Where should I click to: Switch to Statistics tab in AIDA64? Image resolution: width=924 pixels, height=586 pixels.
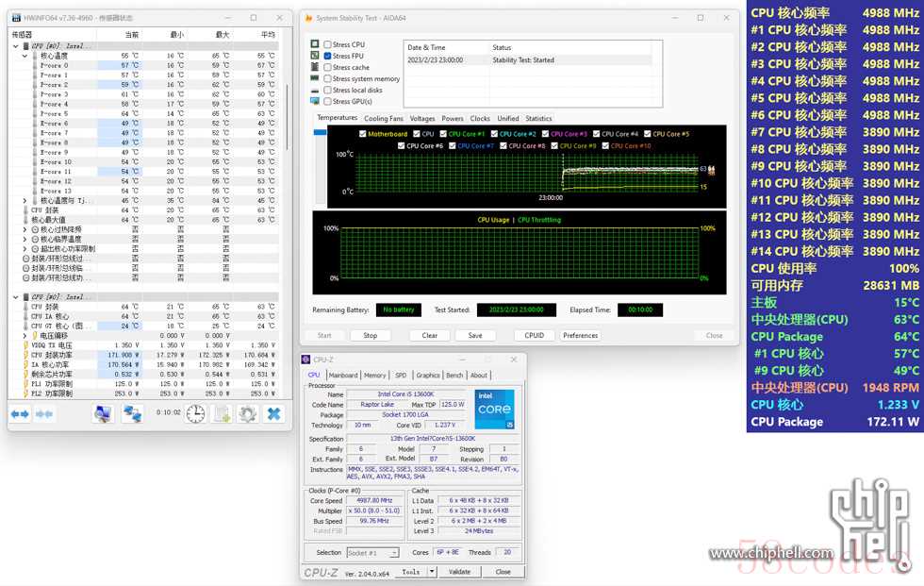[x=538, y=119]
